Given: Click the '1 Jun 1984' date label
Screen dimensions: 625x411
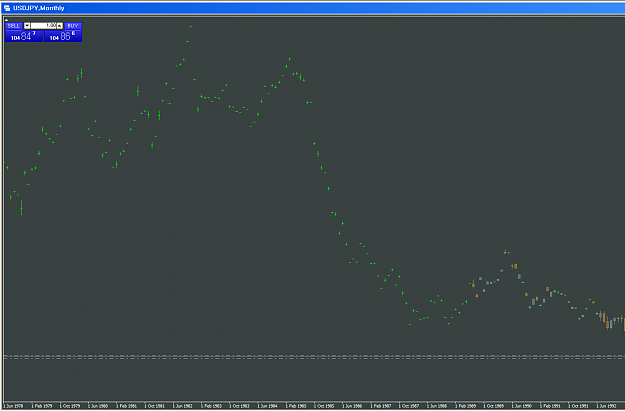Looking at the screenshot, I should [x=267, y=406].
